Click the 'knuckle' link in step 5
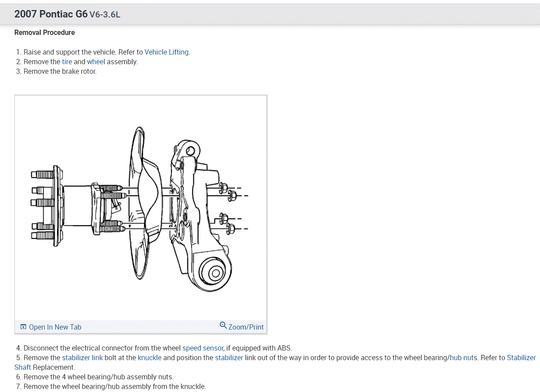Viewport: 540px width, 392px height. 150,358
